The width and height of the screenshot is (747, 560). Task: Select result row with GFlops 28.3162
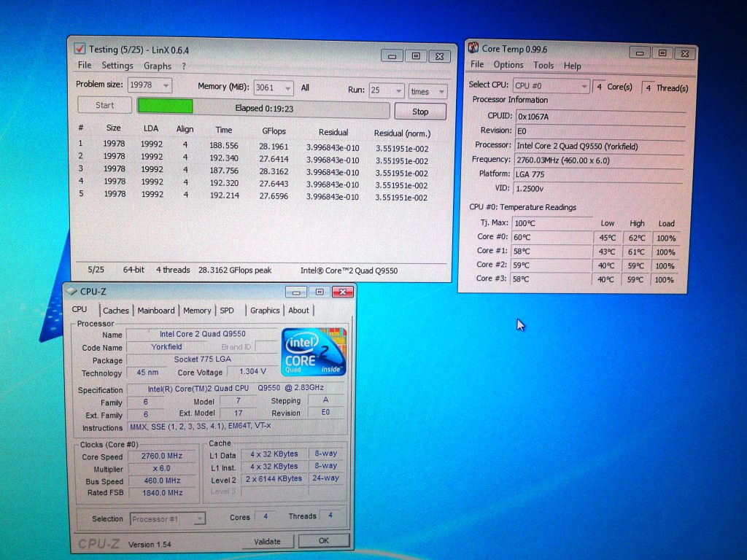pos(254,170)
